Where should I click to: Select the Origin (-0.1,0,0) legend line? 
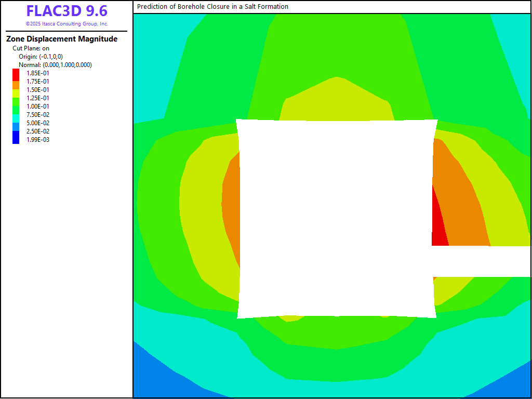click(41, 57)
